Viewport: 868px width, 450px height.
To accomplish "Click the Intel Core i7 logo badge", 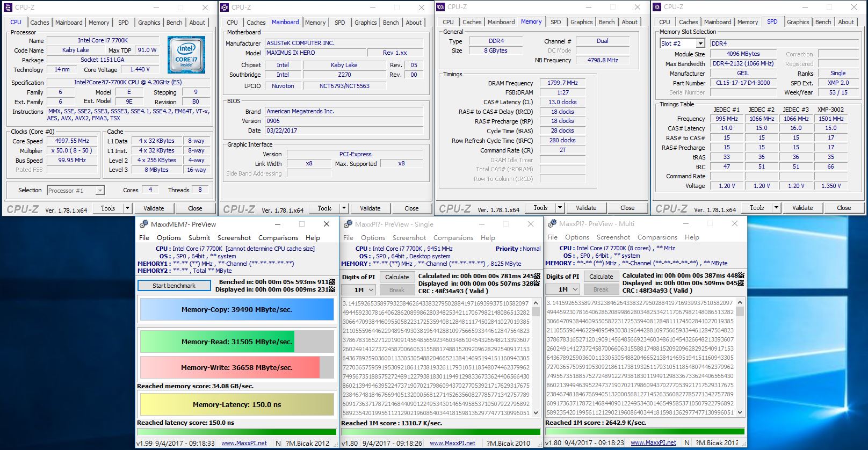I will tap(186, 54).
